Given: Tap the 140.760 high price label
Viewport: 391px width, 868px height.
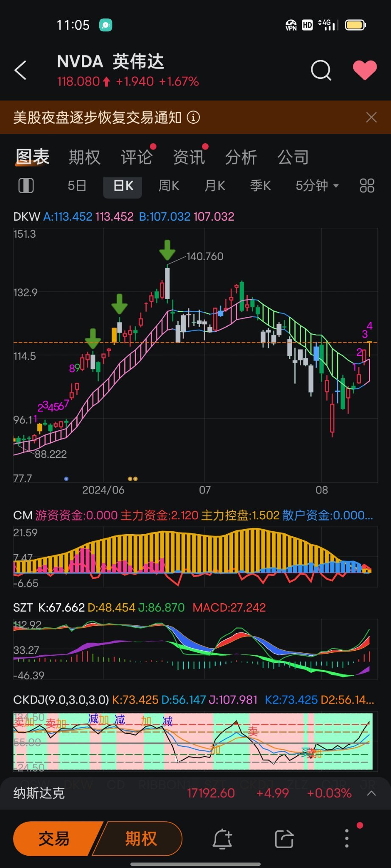Looking at the screenshot, I should point(205,256).
